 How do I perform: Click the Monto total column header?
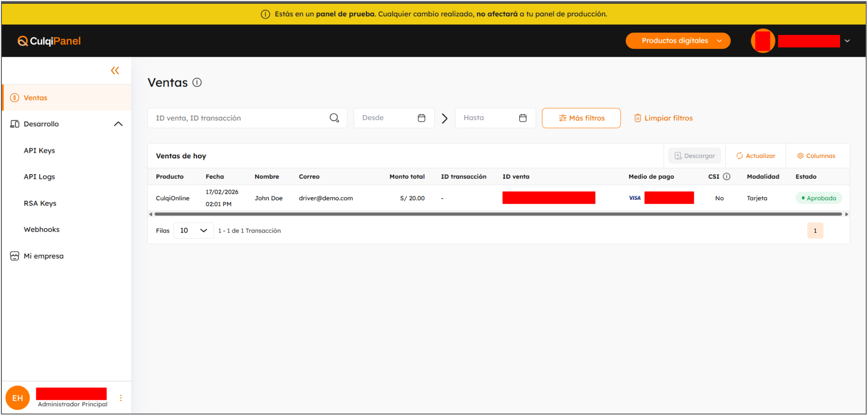407,177
